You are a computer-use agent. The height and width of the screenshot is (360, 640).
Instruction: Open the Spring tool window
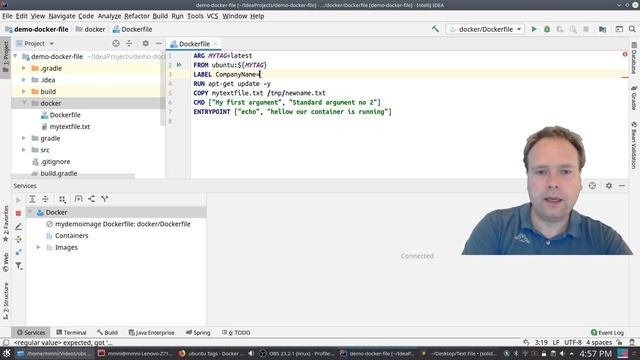198,333
